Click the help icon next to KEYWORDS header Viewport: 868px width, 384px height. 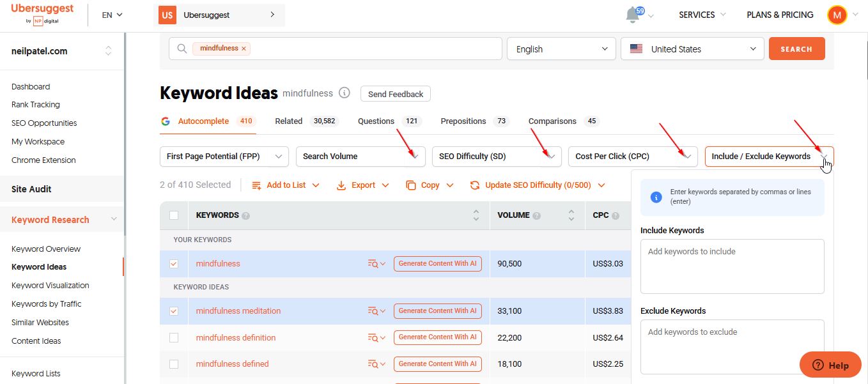(246, 216)
